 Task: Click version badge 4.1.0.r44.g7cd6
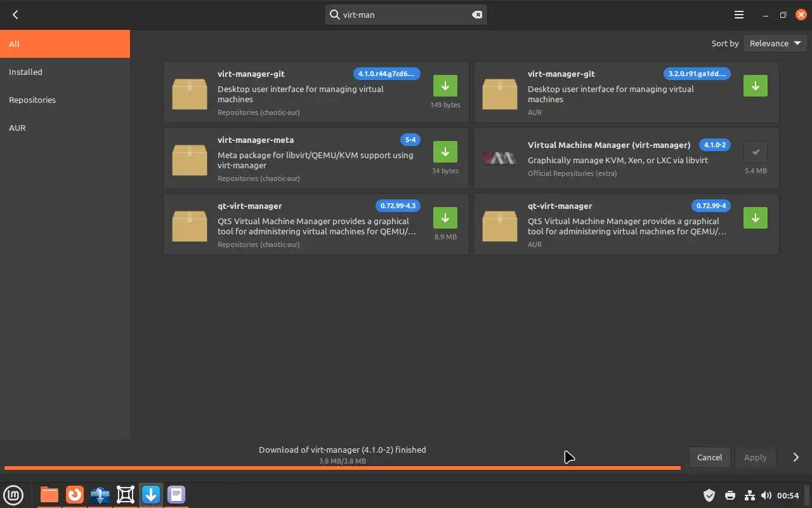386,74
